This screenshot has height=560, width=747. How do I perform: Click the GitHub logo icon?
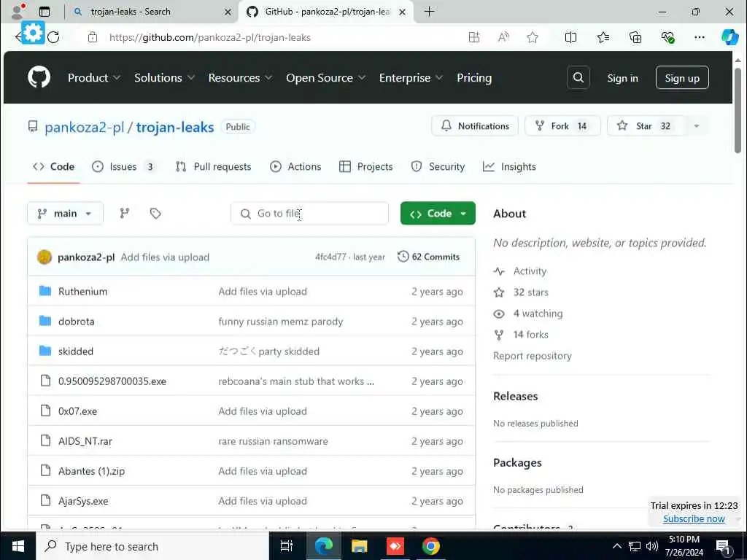point(39,77)
